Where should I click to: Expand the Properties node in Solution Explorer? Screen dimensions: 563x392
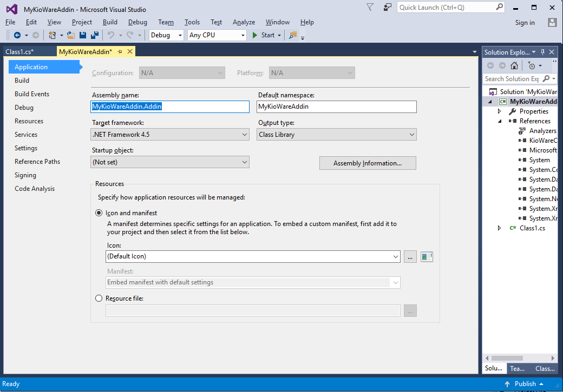click(x=500, y=111)
